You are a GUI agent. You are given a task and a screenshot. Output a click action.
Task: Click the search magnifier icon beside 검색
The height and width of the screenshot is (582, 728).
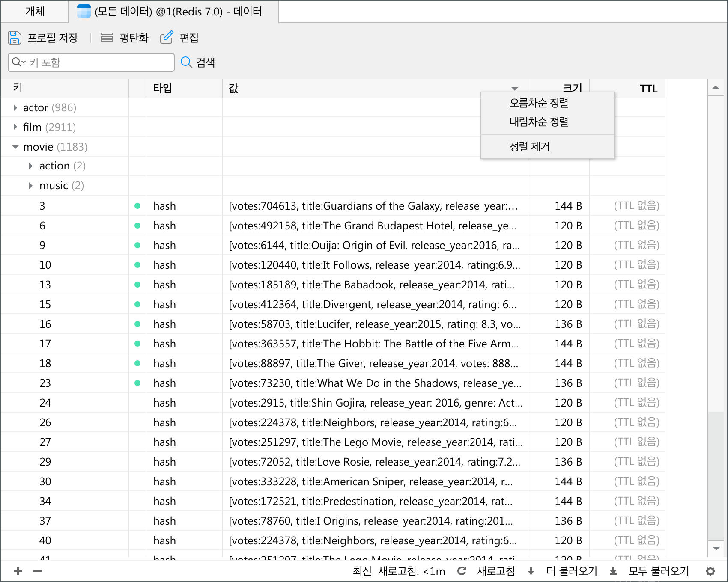[x=186, y=62]
